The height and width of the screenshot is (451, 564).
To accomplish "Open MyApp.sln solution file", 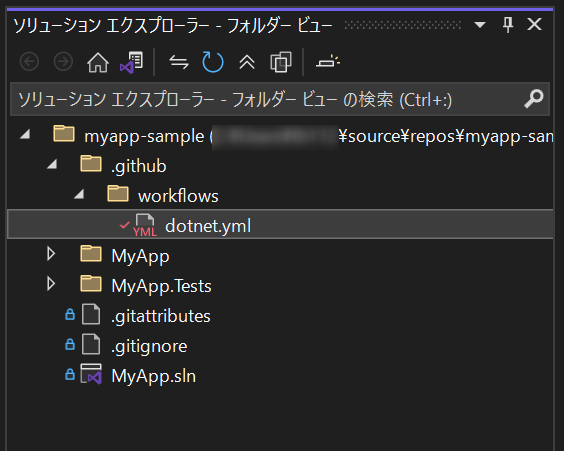I will [153, 376].
